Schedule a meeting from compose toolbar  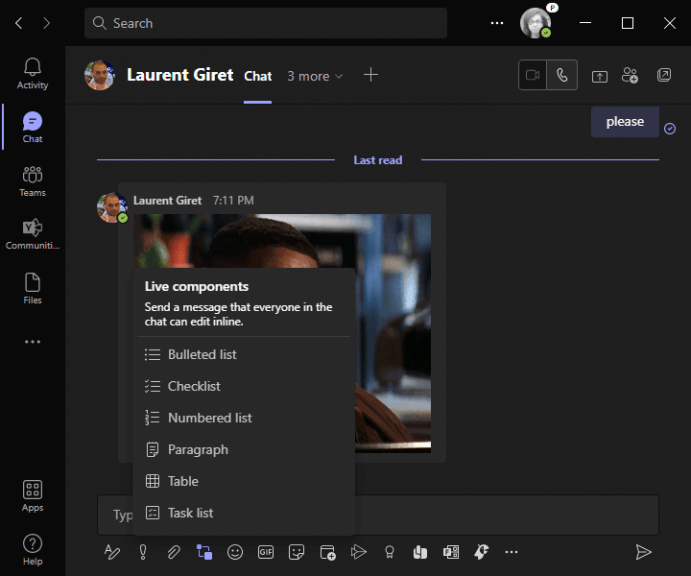(x=327, y=552)
